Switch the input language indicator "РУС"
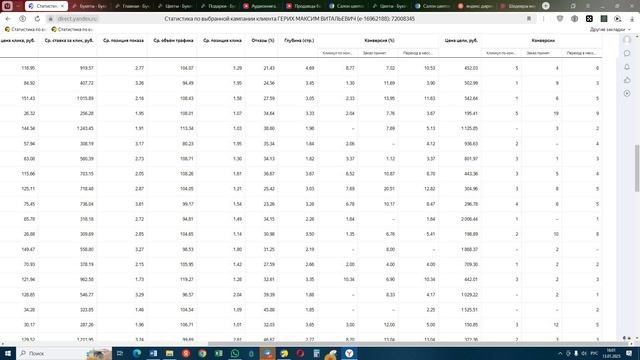The width and height of the screenshot is (640, 360). 594,353
